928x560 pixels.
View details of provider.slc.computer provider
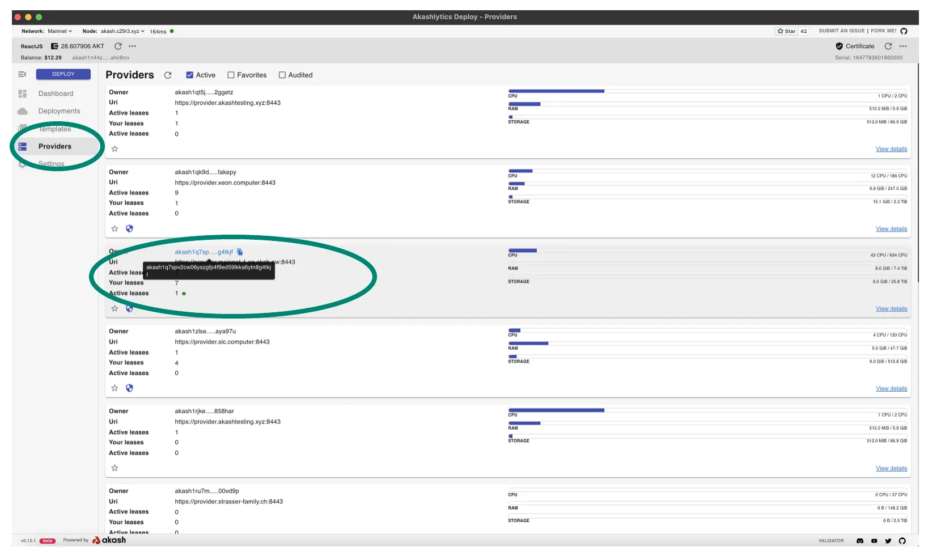(891, 389)
